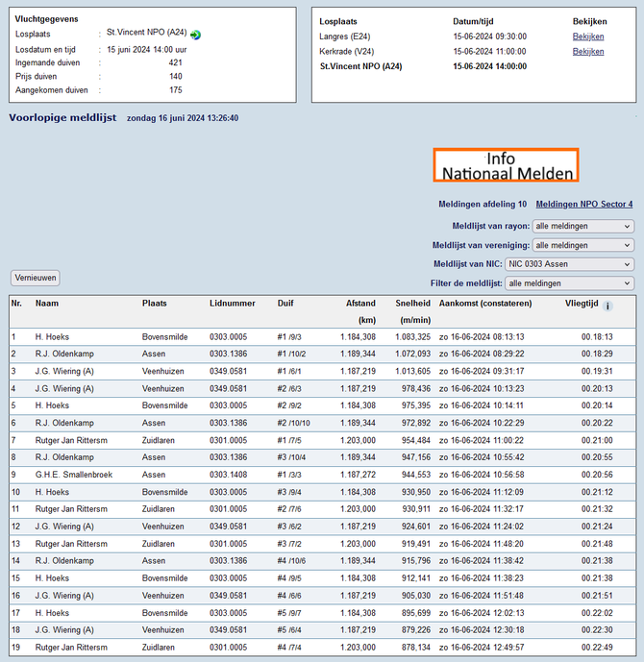Image resolution: width=644 pixels, height=662 pixels.
Task: Select Meldingen afdeling 10 label
Action: pyautogui.click(x=483, y=205)
